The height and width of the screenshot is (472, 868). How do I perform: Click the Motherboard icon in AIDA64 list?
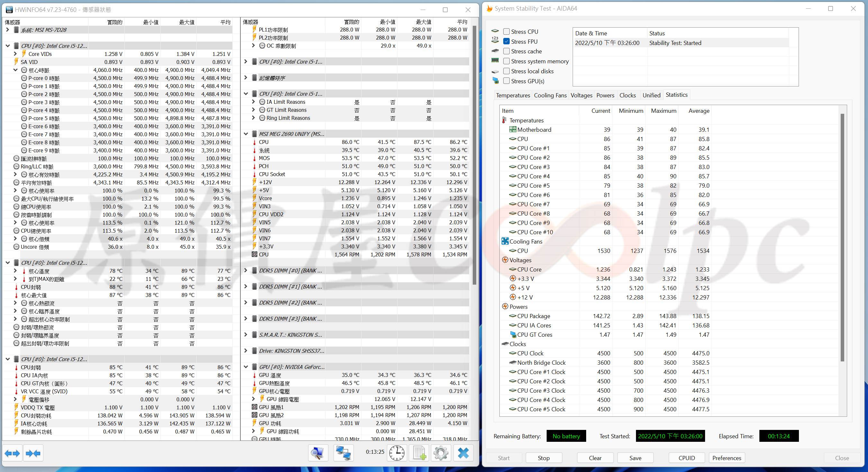click(513, 129)
